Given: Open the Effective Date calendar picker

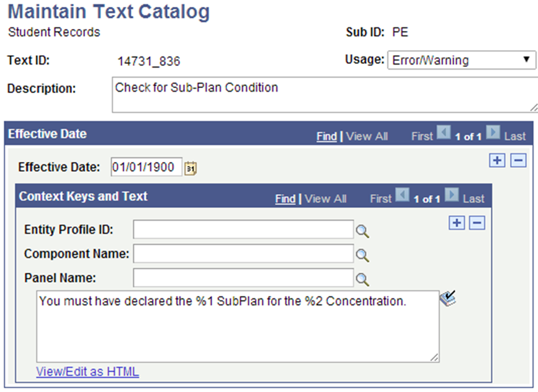Looking at the screenshot, I should coord(190,167).
